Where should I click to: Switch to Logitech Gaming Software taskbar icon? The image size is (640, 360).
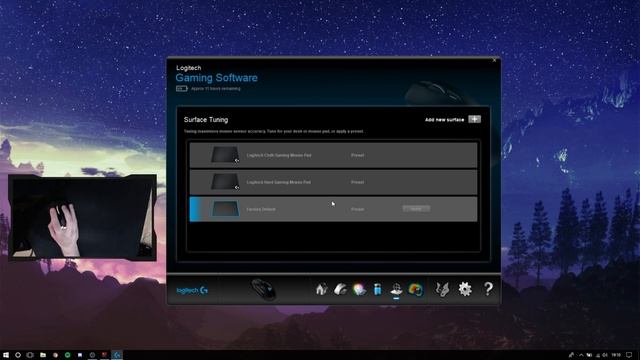[x=117, y=355]
